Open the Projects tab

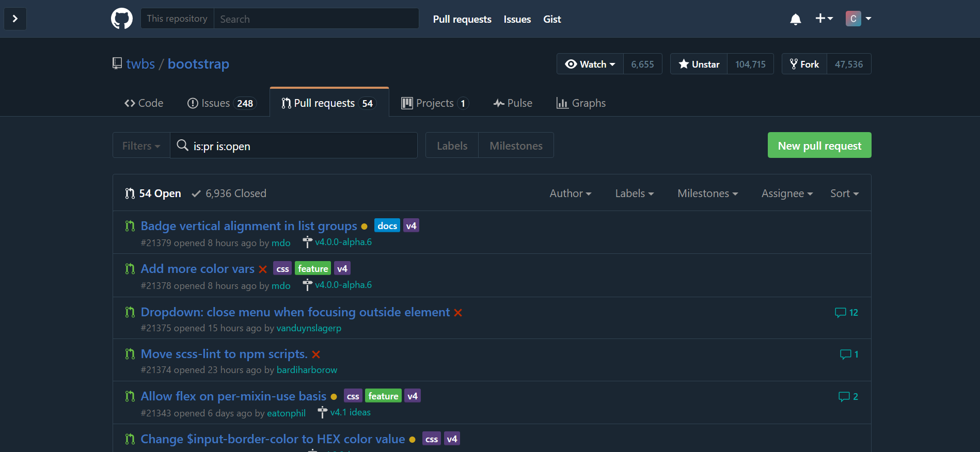click(435, 103)
